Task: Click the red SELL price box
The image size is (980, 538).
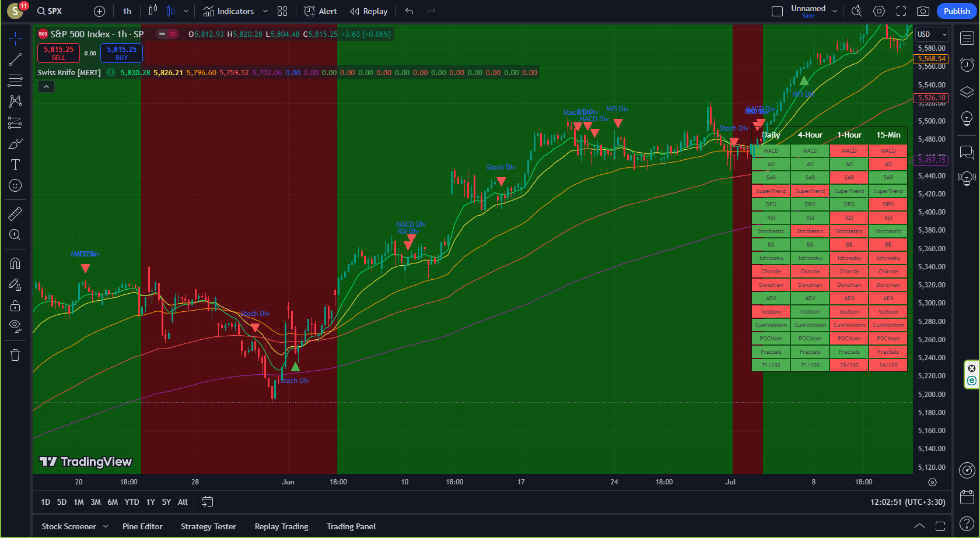Action: click(x=58, y=53)
